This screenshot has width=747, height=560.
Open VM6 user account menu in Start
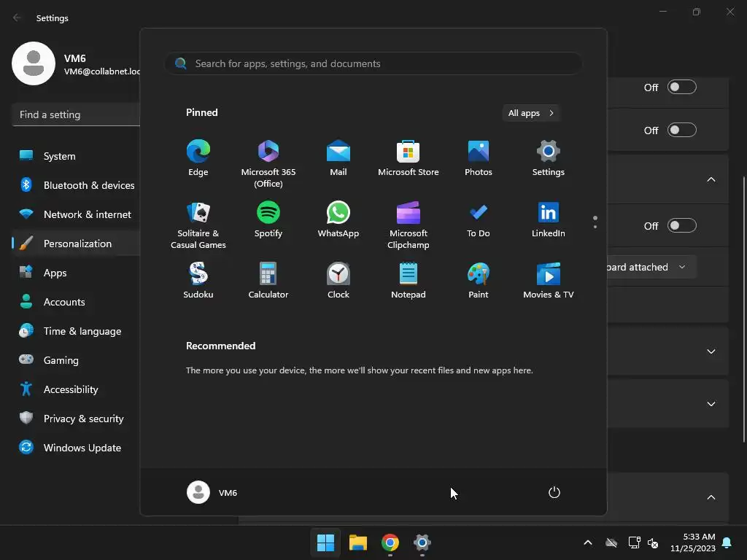tap(212, 492)
